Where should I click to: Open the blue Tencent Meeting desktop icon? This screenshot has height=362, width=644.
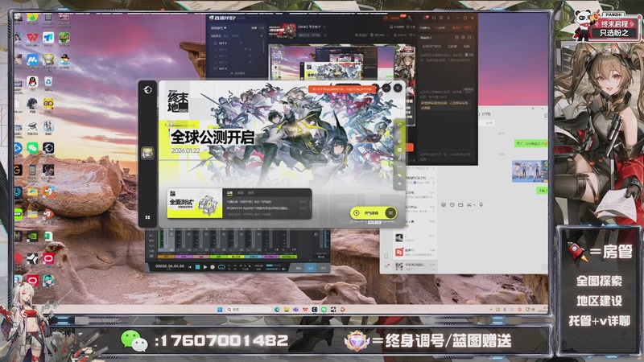(32, 60)
